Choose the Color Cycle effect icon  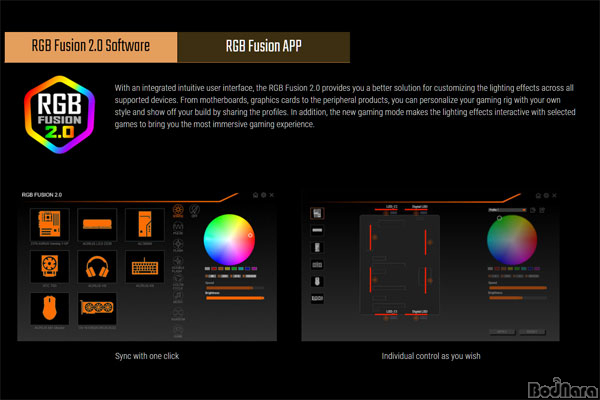[178, 281]
